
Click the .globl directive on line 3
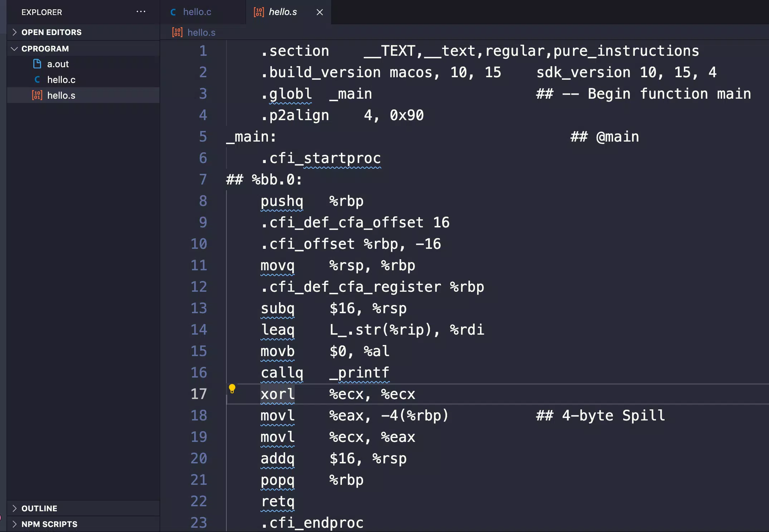286,94
